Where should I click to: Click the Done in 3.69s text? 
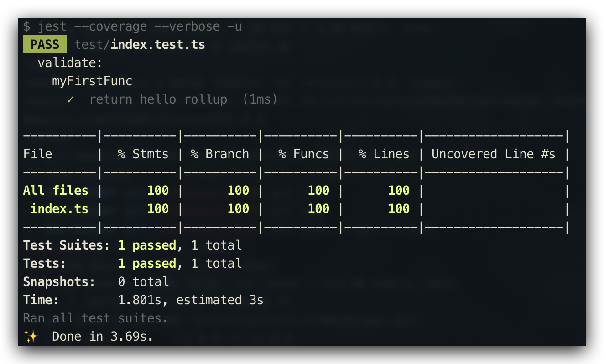pyautogui.click(x=103, y=337)
